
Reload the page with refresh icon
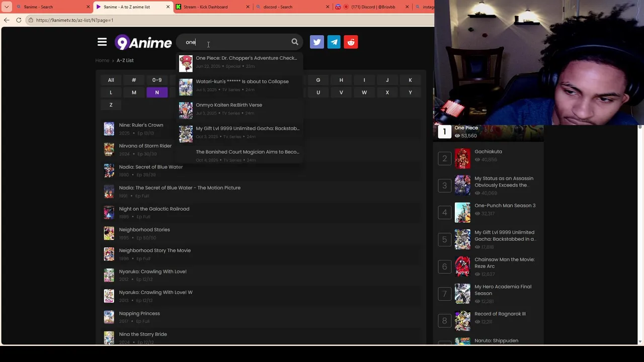(x=19, y=20)
